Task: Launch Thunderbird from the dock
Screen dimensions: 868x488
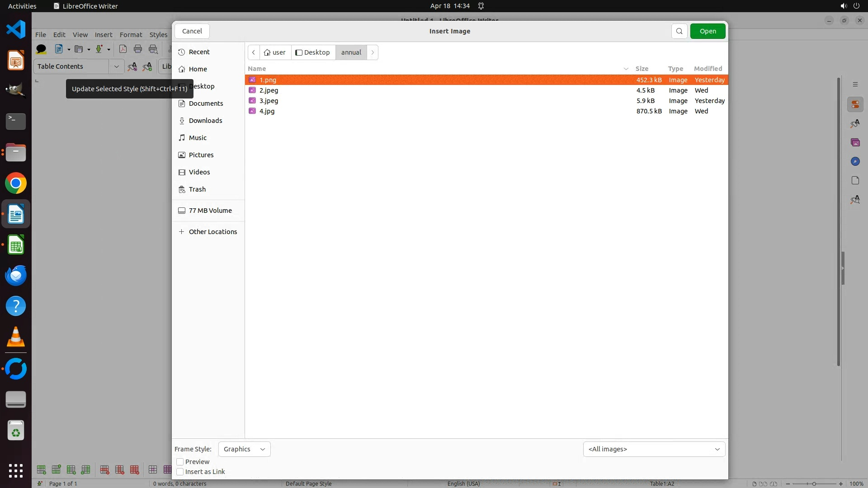Action: pyautogui.click(x=16, y=276)
